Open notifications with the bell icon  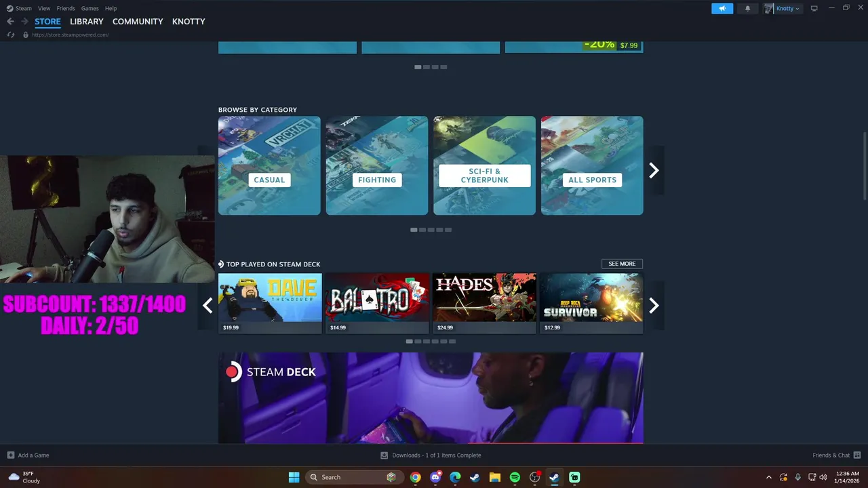748,8
